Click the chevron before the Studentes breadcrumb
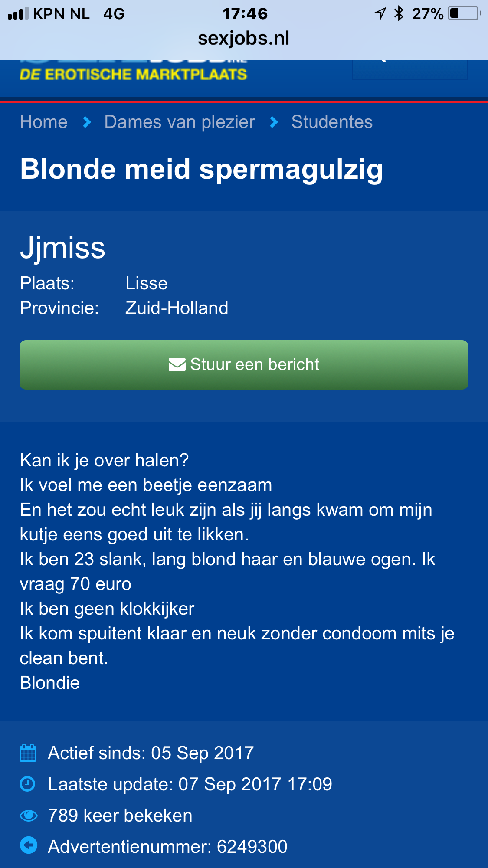Image resolution: width=488 pixels, height=868 pixels. (x=274, y=122)
